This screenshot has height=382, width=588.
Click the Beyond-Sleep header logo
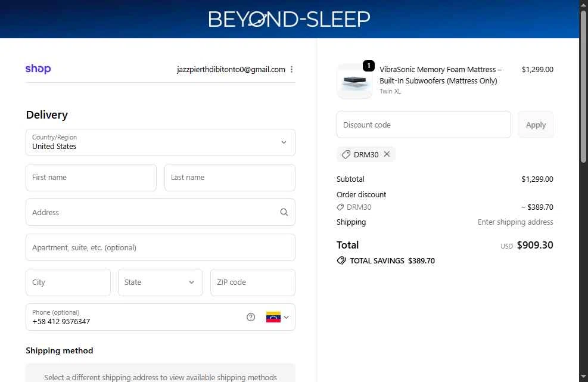click(289, 18)
